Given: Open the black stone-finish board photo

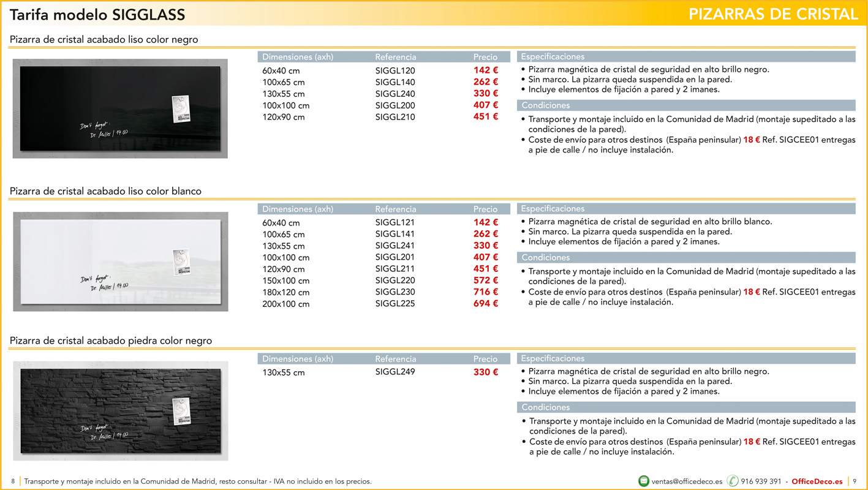Looking at the screenshot, I should tap(120, 411).
